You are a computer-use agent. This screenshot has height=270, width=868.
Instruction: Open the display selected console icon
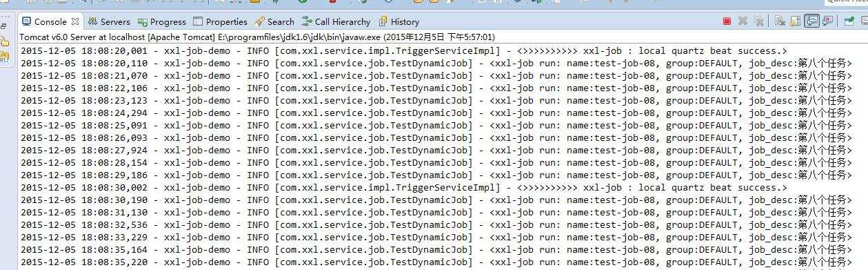click(x=864, y=21)
